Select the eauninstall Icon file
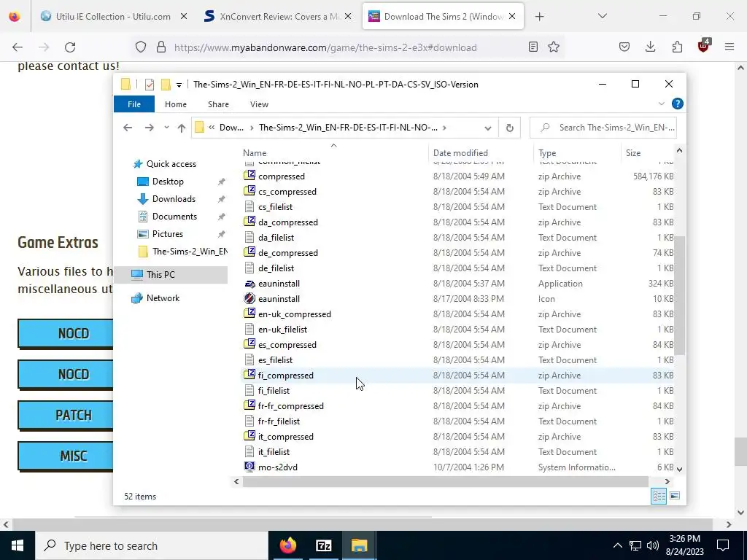This screenshot has width=747, height=560. (279, 298)
